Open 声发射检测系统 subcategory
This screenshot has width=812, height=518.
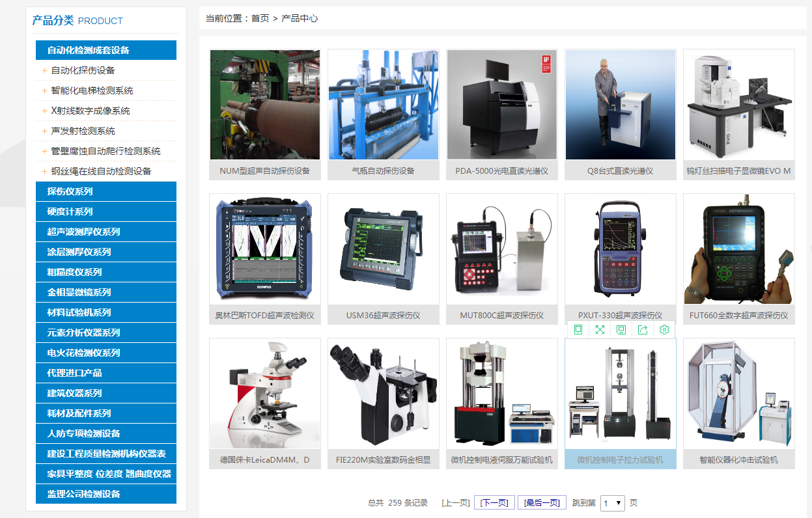83,131
